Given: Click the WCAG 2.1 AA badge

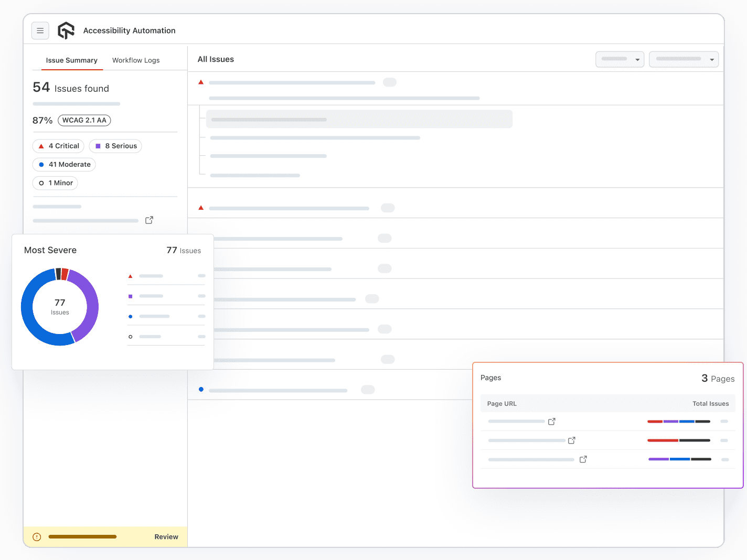Looking at the screenshot, I should pos(84,120).
